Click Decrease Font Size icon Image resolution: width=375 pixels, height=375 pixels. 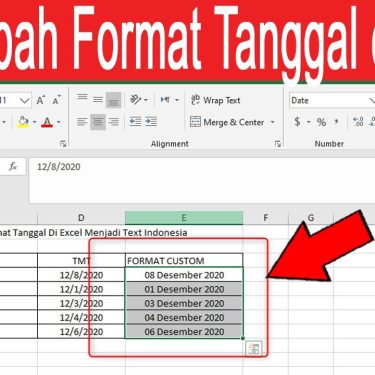(x=57, y=100)
